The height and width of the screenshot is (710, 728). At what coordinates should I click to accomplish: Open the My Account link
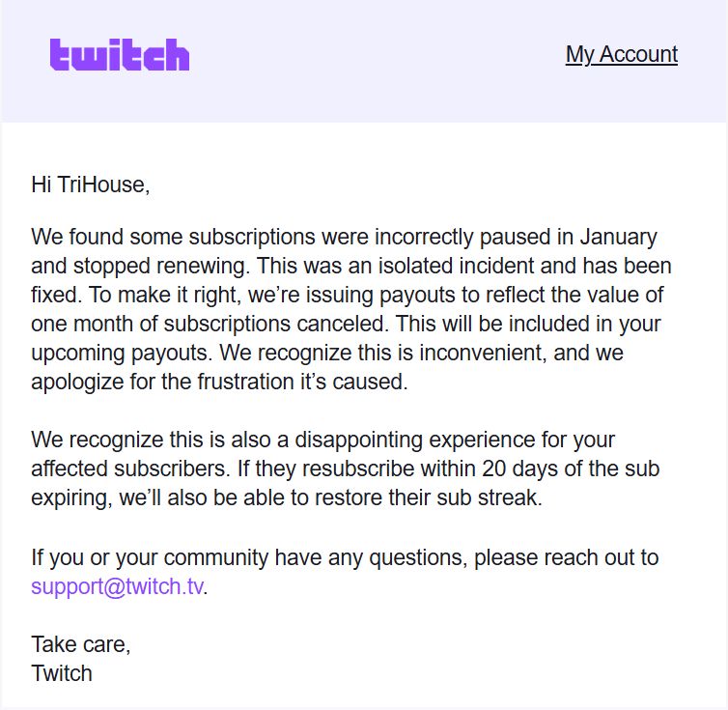pyautogui.click(x=621, y=54)
